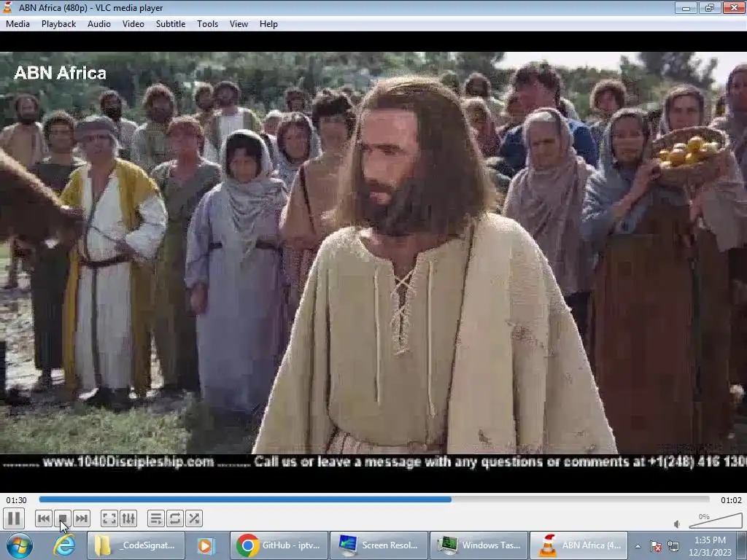Open the Playback menu
747x560 pixels.
[58, 24]
